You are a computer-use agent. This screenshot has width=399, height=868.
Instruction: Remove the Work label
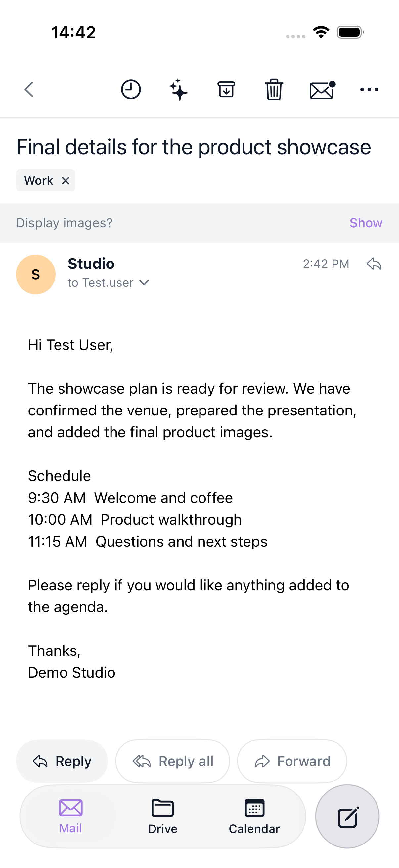(x=66, y=181)
